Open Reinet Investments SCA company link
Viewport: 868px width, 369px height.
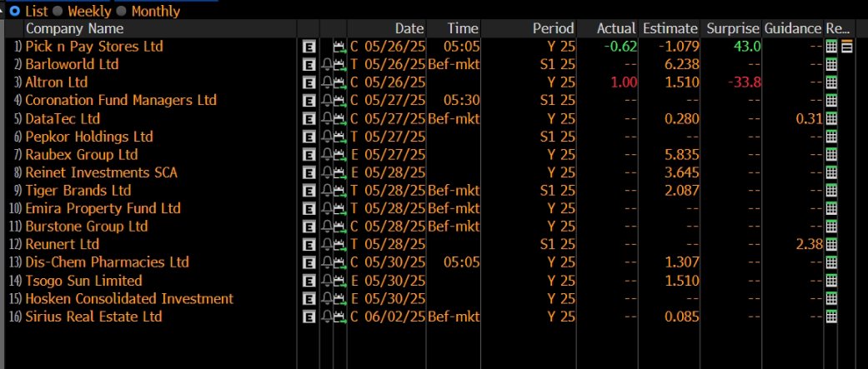(x=101, y=172)
